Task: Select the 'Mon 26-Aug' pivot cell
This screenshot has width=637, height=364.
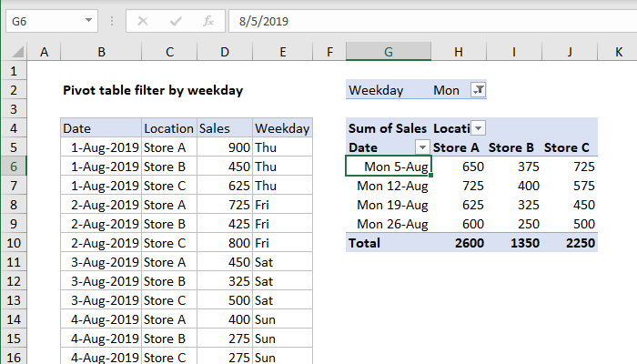Action: coord(389,224)
